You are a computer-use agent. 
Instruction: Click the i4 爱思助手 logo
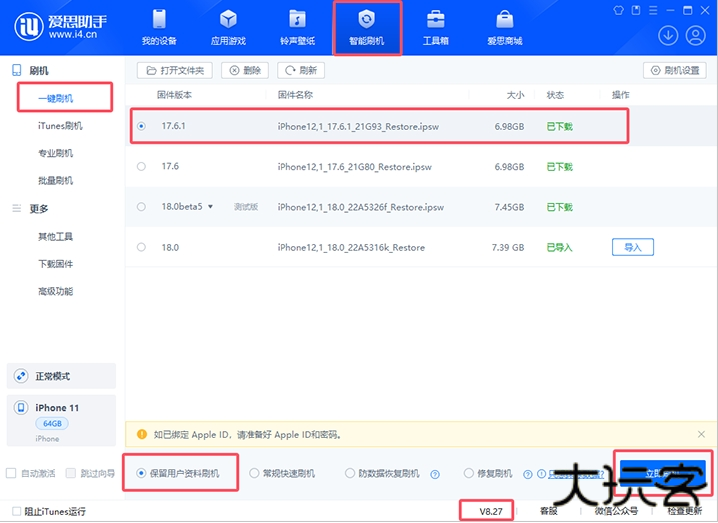tap(61, 27)
